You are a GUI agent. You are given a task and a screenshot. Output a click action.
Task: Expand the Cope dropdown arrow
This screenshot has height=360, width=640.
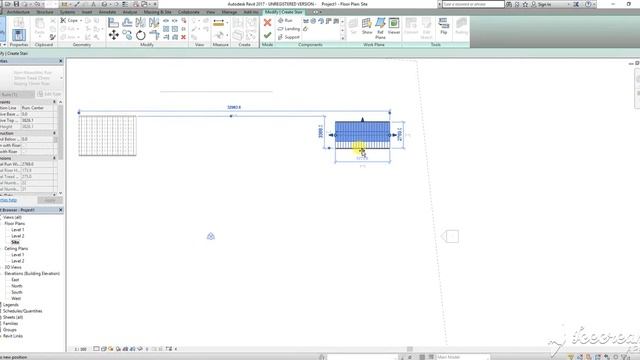click(81, 20)
